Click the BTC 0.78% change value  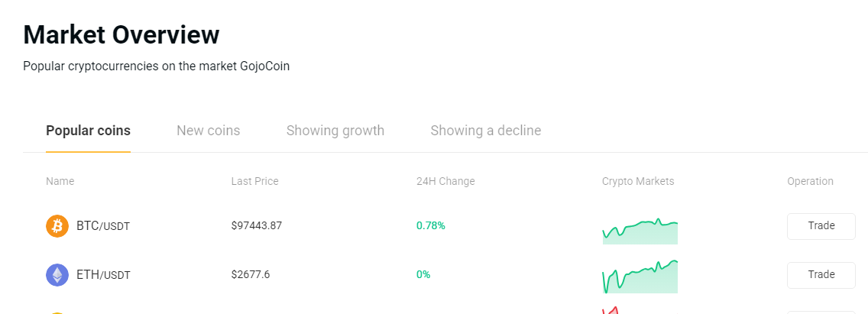(431, 226)
